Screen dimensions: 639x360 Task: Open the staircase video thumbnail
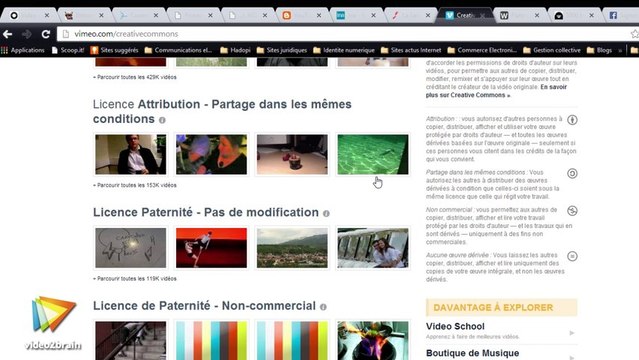point(130,340)
